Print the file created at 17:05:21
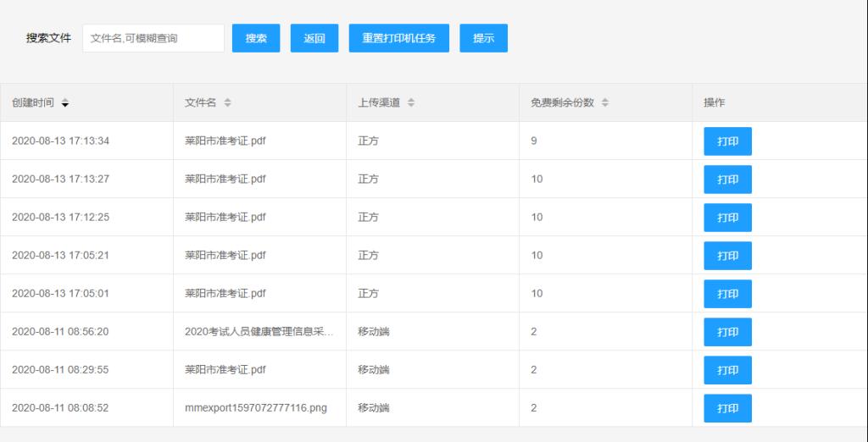The width and height of the screenshot is (868, 442). point(727,256)
